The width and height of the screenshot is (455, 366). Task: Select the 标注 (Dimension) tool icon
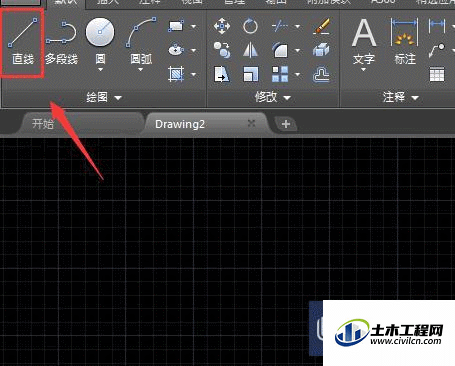(404, 32)
